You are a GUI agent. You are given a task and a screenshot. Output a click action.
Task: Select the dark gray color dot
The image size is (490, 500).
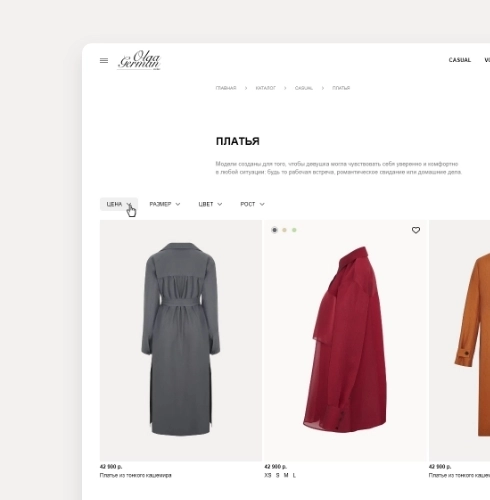(x=274, y=230)
